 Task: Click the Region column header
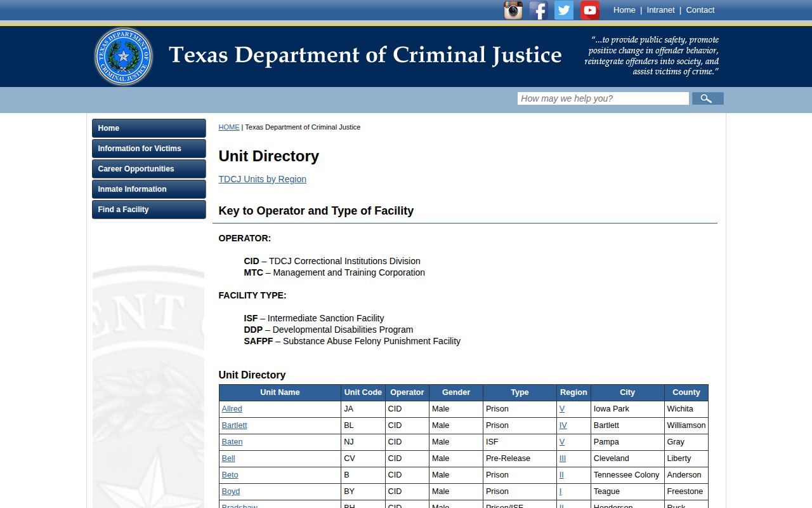click(573, 392)
